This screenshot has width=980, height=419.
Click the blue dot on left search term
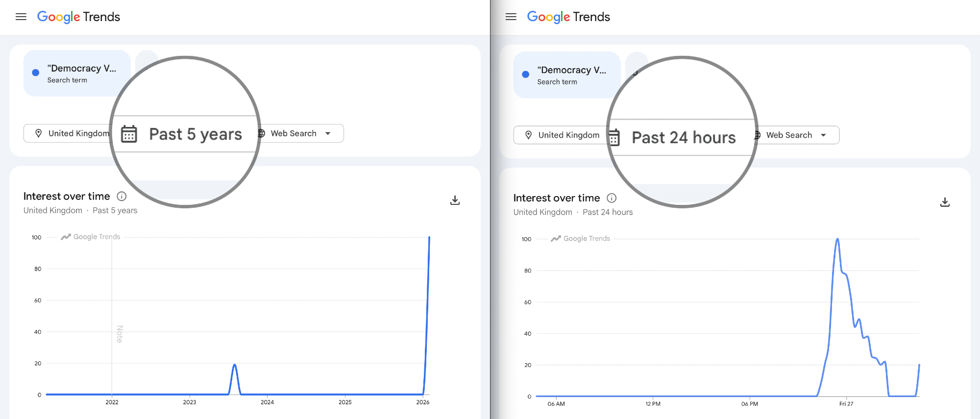click(x=36, y=73)
